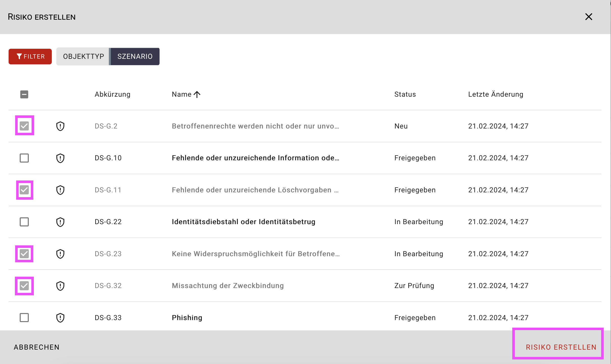This screenshot has height=364, width=611.
Task: Confirm with Risiko erstellen button
Action: (x=561, y=347)
